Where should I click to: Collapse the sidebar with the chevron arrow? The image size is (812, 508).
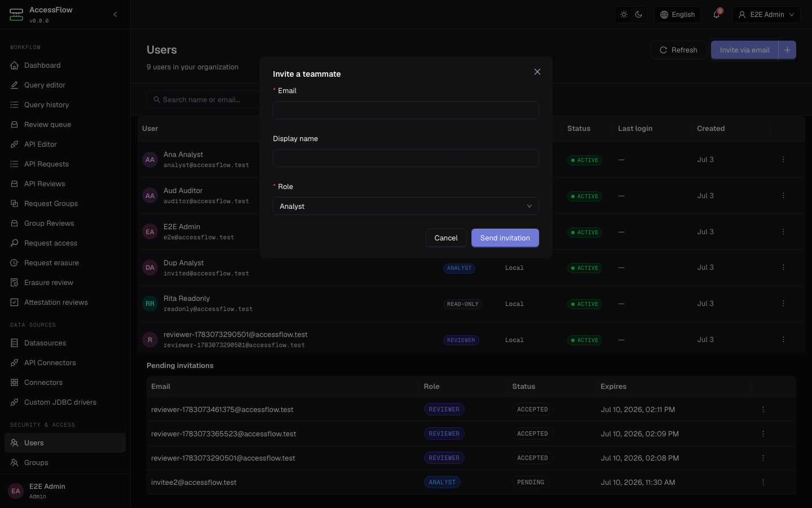115,15
